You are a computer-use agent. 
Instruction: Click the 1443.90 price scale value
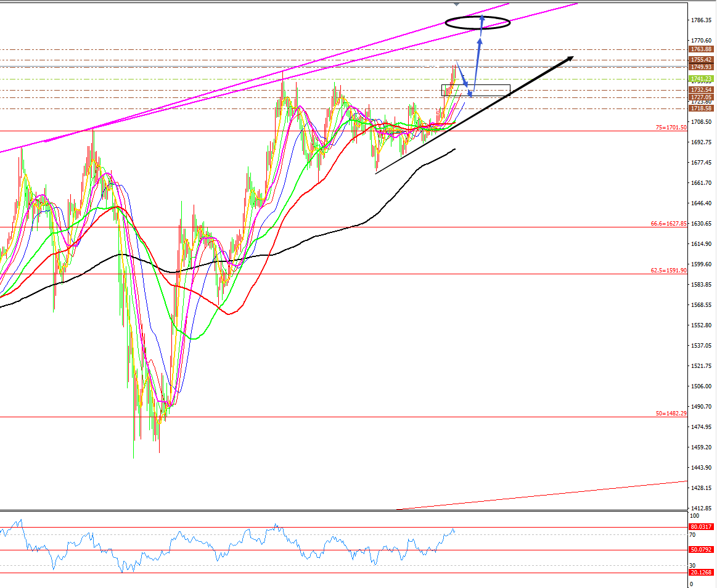(x=701, y=468)
